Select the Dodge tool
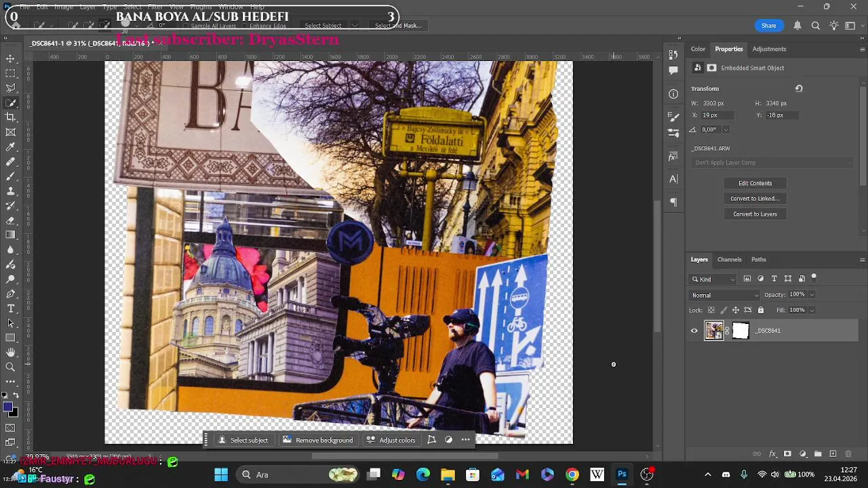This screenshot has height=488, width=868. pyautogui.click(x=10, y=279)
